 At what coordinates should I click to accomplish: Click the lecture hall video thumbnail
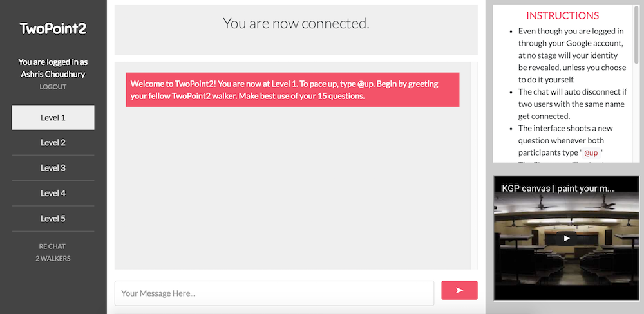tap(566, 239)
